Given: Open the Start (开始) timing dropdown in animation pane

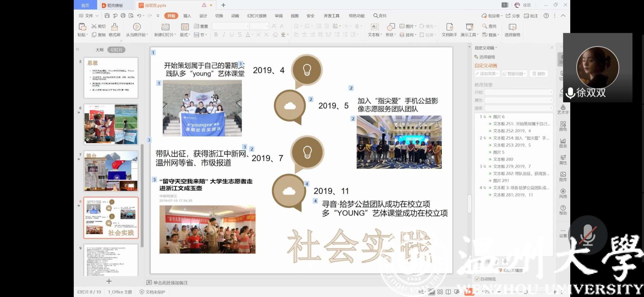Looking at the screenshot, I should pyautogui.click(x=519, y=92).
